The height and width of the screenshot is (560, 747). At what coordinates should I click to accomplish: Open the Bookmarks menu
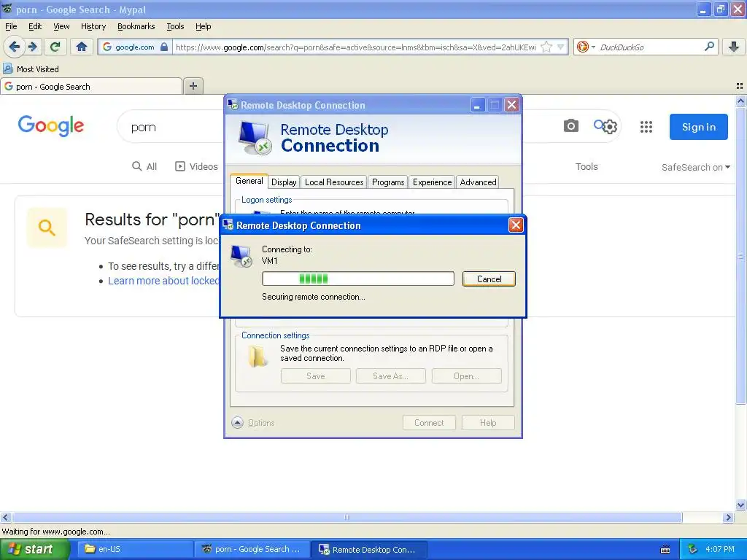click(x=136, y=26)
